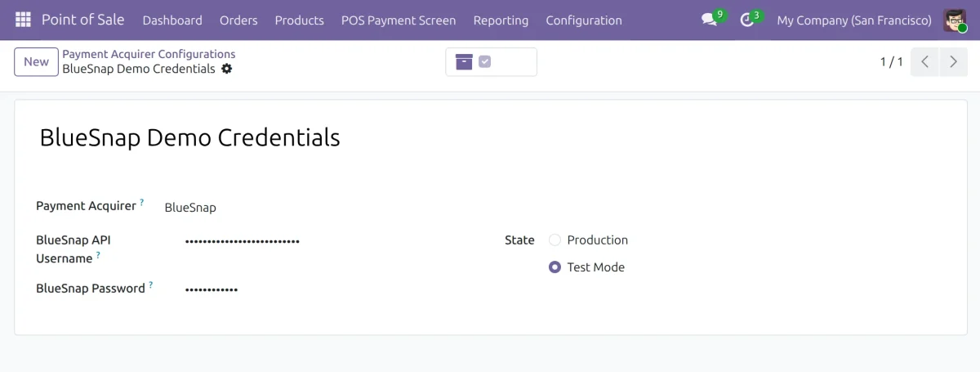980x372 pixels.
Task: Expand the Reporting menu
Action: click(x=501, y=20)
